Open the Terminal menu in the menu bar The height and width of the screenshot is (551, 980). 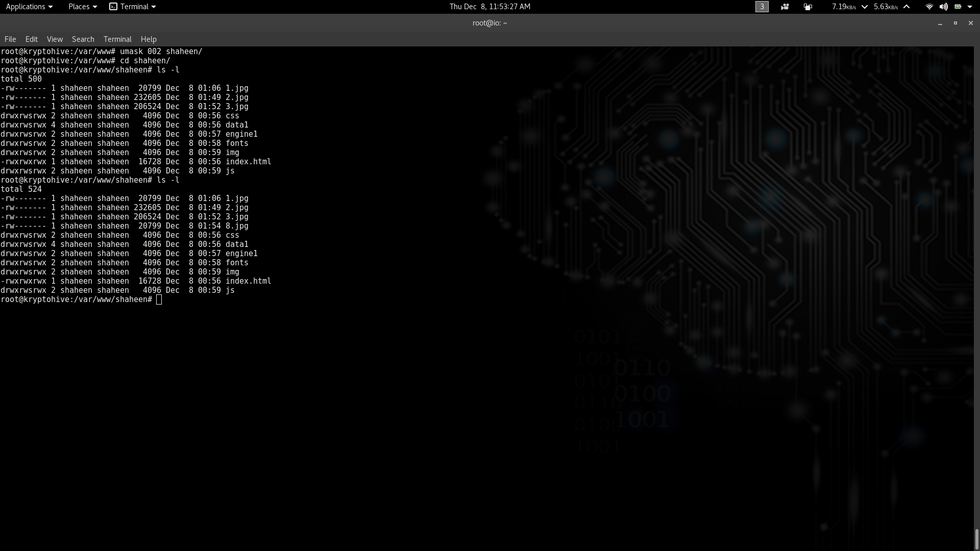[x=117, y=39]
